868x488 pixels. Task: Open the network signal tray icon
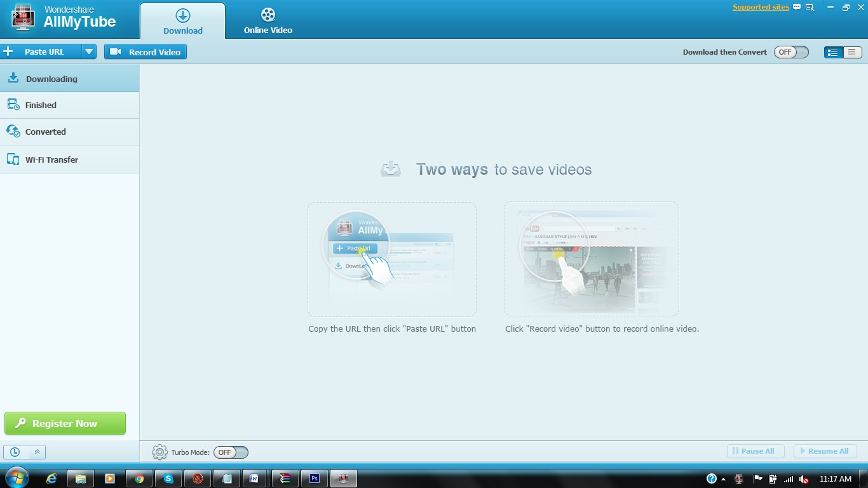789,478
